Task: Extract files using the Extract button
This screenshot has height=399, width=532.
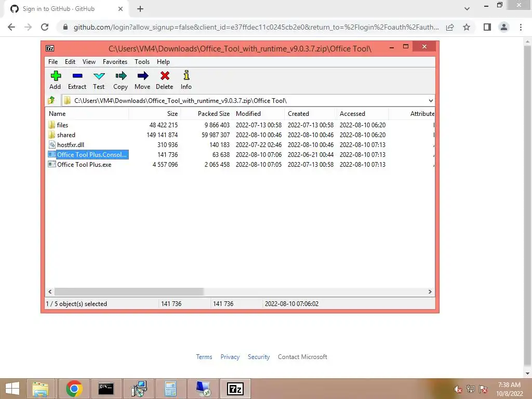Action: [77, 80]
